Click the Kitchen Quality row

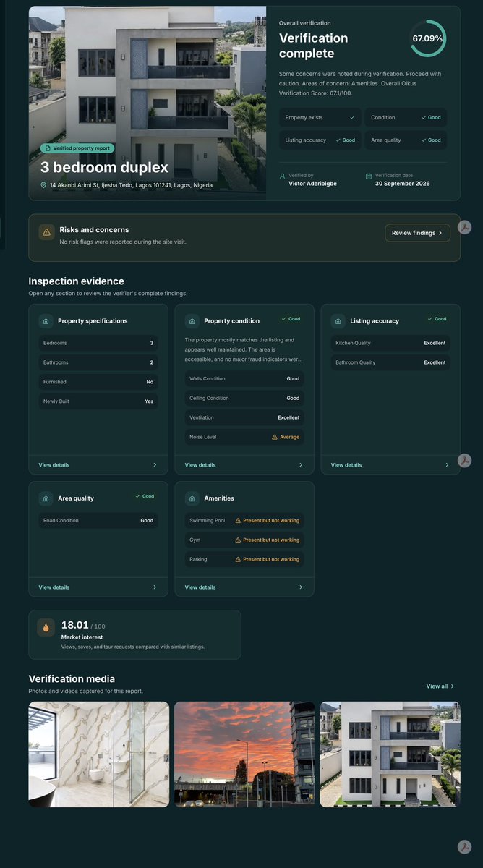coord(390,343)
